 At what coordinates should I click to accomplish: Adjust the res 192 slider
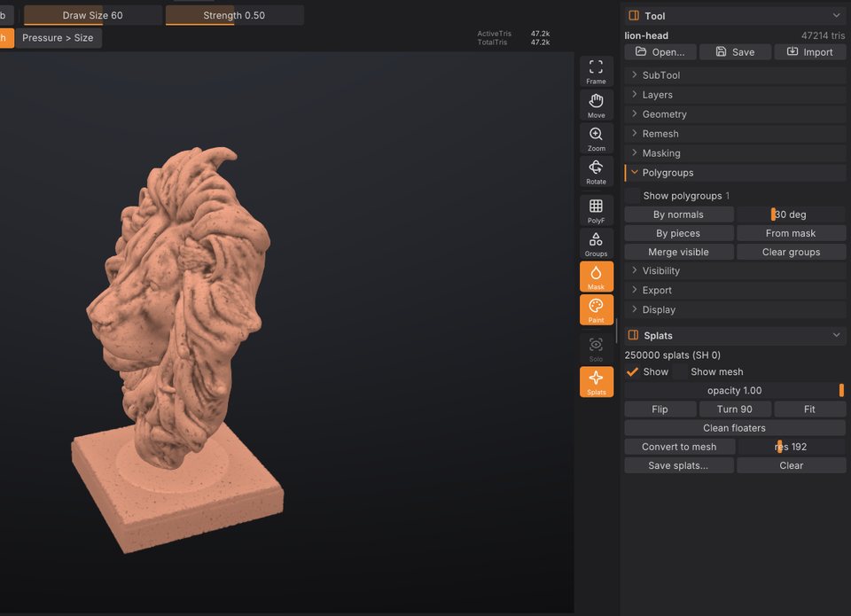[791, 447]
